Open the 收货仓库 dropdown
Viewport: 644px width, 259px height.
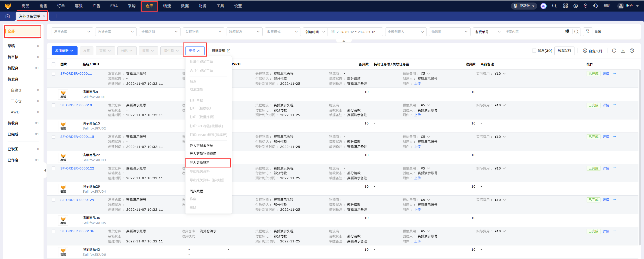[x=116, y=32]
